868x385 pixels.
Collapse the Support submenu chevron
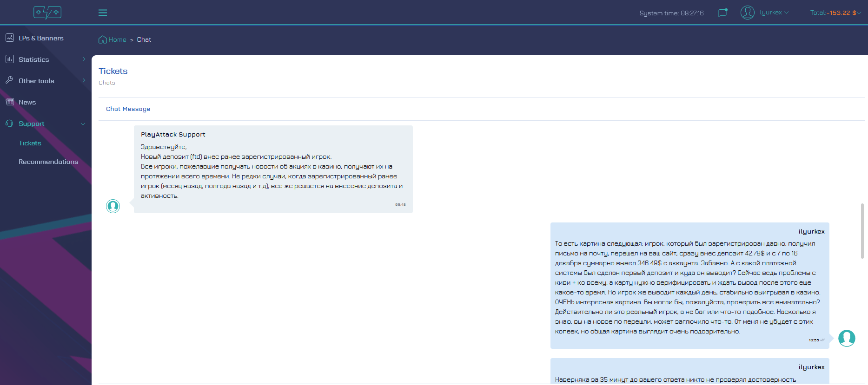(83, 124)
